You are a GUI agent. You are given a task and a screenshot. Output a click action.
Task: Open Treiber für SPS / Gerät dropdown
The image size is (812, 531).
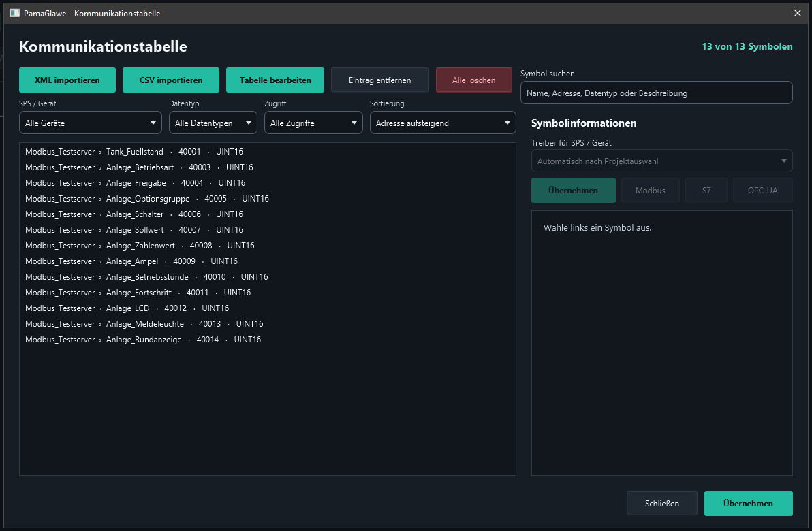(662, 161)
